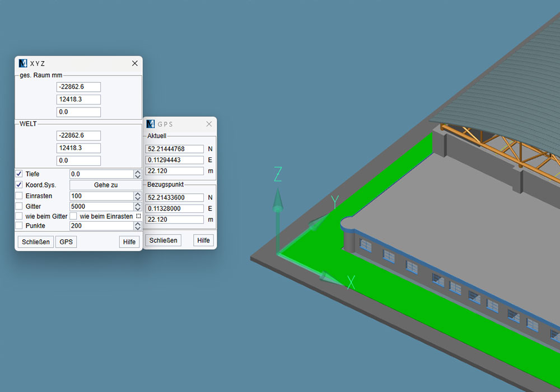Screen dimensions: 560x392
Task: Click the WELT Z field 0.0
Action: tap(78, 161)
